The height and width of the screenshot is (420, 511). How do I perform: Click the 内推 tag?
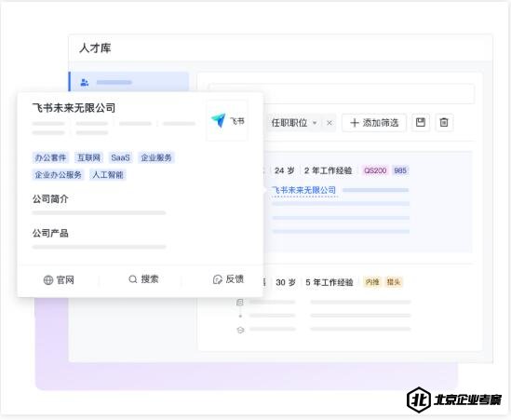(372, 282)
